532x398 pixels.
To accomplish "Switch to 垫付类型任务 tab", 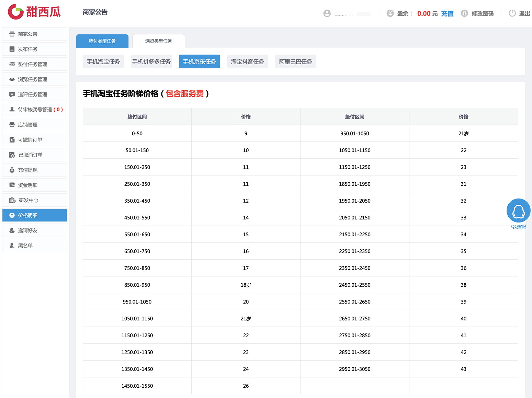I will (102, 41).
